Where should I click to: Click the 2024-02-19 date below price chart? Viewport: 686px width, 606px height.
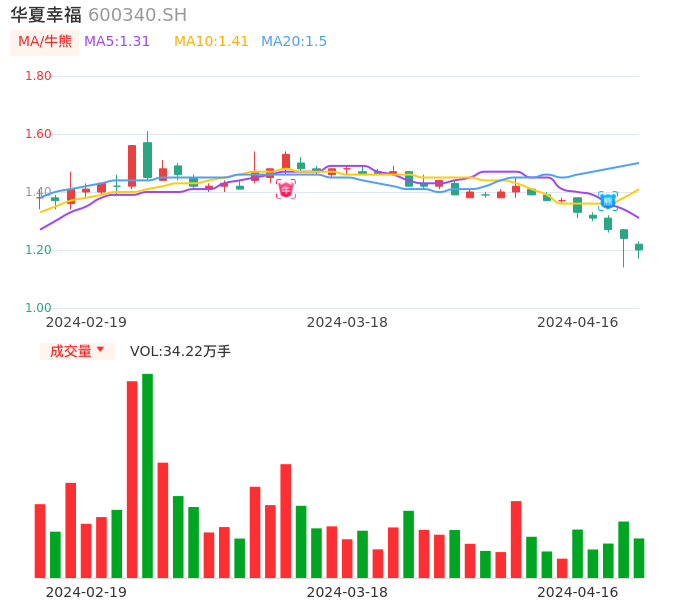point(86,322)
